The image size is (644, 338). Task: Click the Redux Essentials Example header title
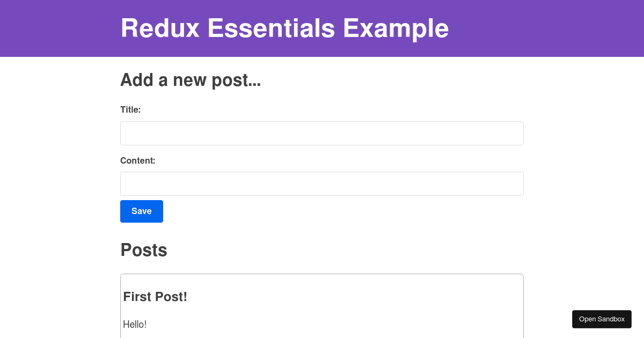coord(284,28)
